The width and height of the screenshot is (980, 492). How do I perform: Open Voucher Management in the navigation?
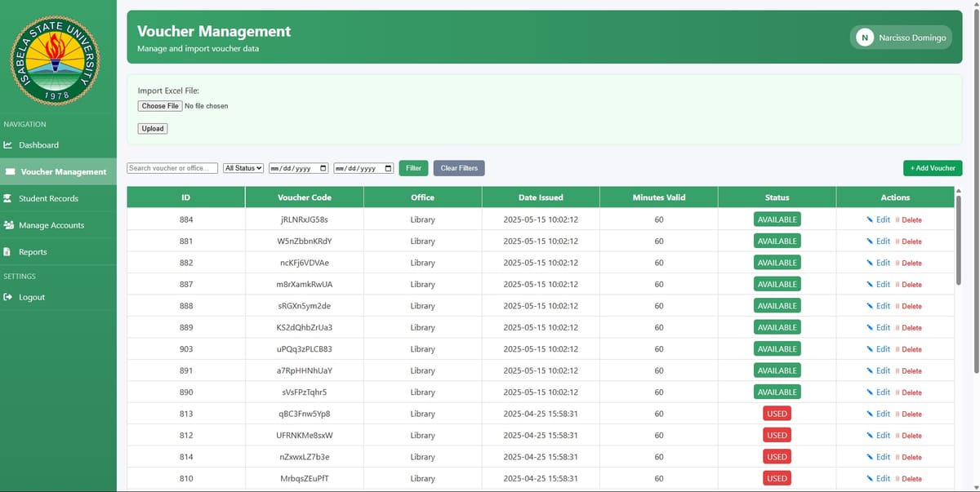63,172
